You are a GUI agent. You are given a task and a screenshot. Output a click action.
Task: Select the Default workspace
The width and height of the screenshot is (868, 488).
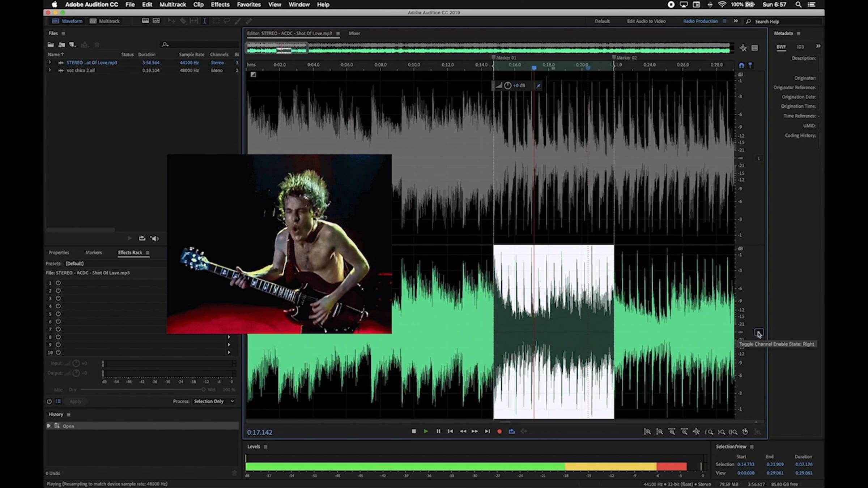tap(602, 21)
